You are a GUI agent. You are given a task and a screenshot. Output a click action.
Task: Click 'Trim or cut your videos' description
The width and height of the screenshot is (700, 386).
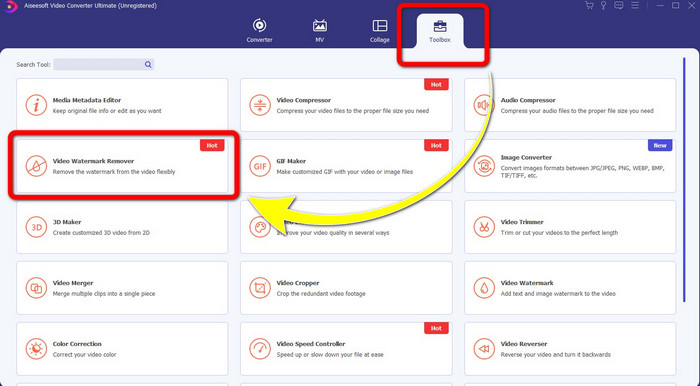[559, 232]
